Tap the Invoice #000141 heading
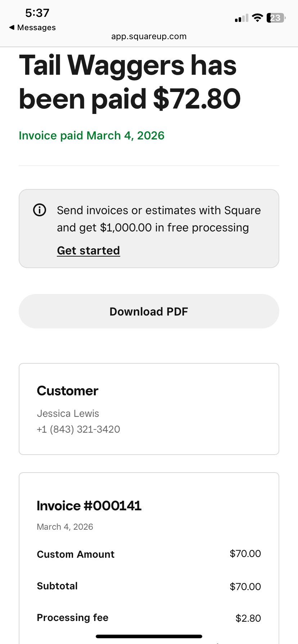This screenshot has width=298, height=644. (x=89, y=506)
